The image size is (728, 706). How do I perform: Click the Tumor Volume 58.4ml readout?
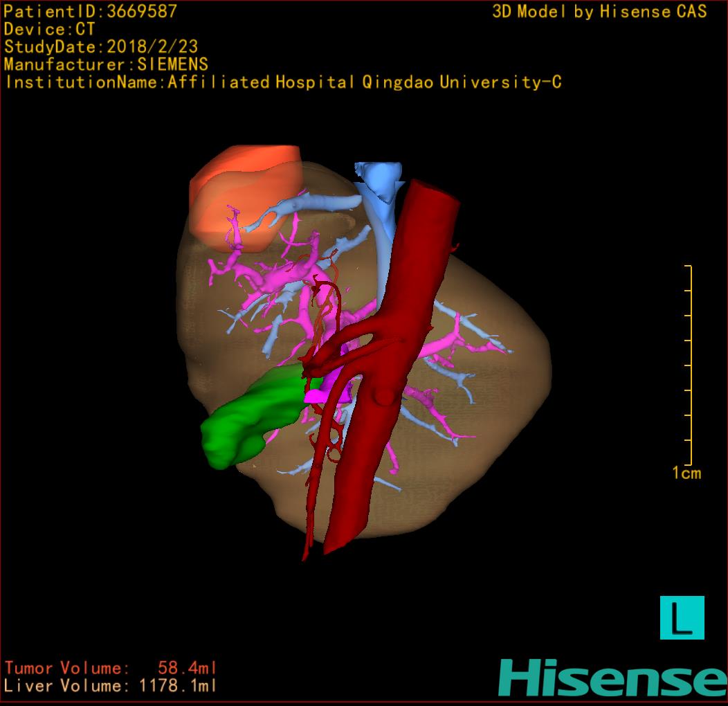pyautogui.click(x=111, y=668)
